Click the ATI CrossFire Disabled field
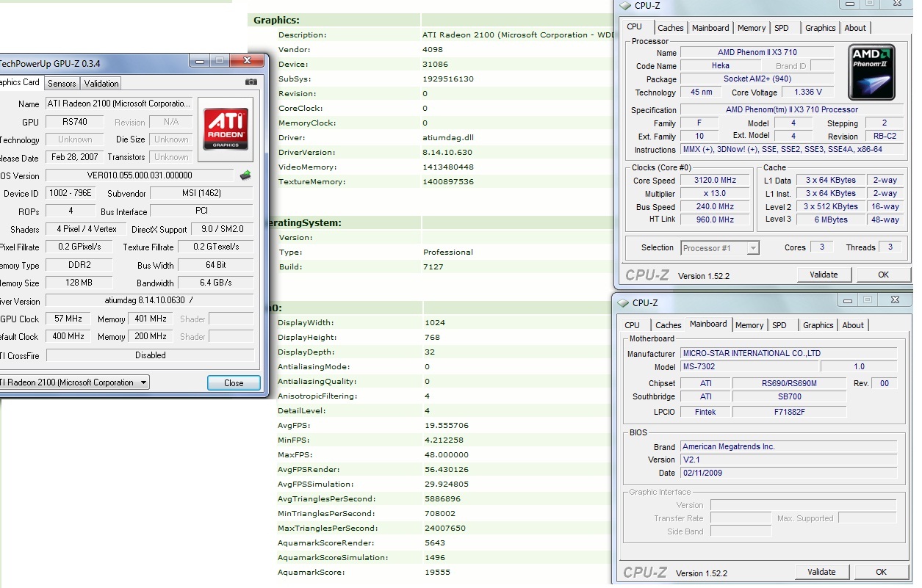This screenshot has width=922, height=588. (150, 355)
